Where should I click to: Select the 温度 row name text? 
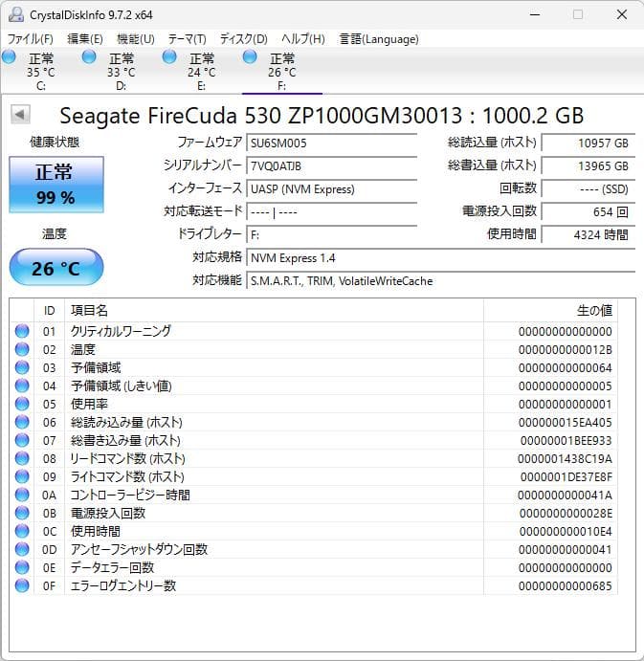coord(82,349)
